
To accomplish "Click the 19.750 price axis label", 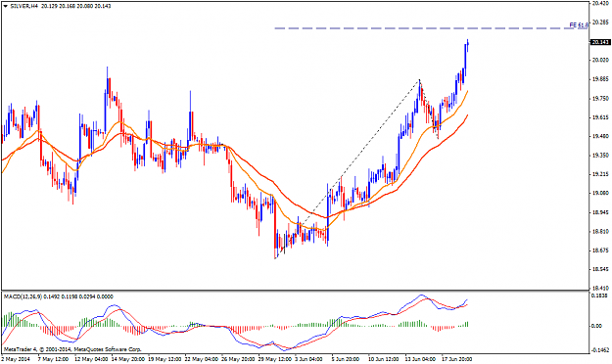I will tap(600, 99).
